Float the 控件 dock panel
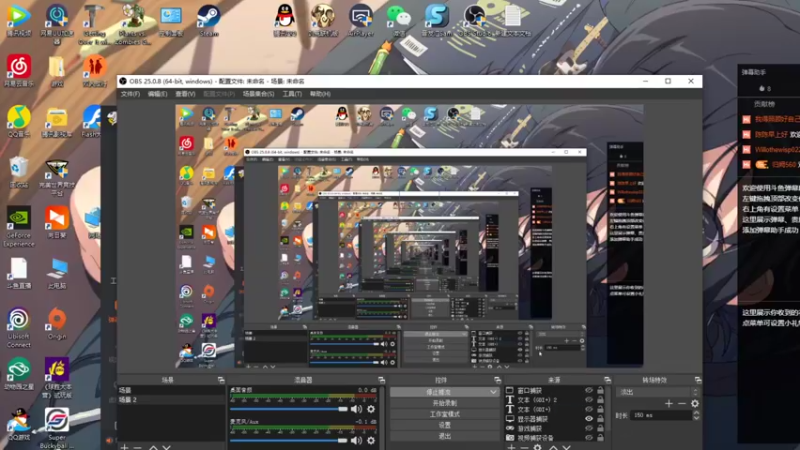Screen dimensions: 800x450 click(497, 380)
